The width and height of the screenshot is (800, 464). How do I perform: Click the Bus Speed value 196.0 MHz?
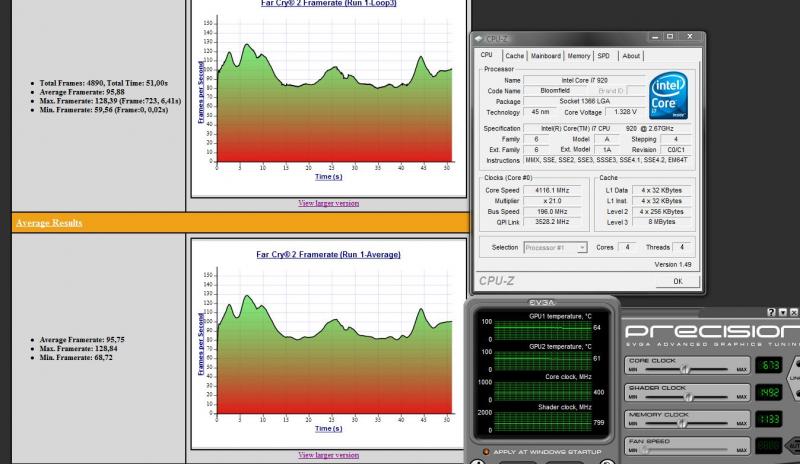(552, 211)
